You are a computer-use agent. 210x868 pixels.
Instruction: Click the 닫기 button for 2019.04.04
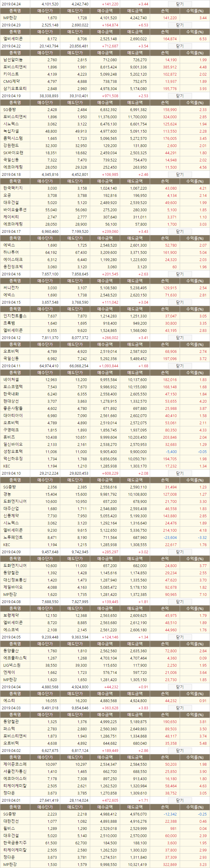point(180,687)
